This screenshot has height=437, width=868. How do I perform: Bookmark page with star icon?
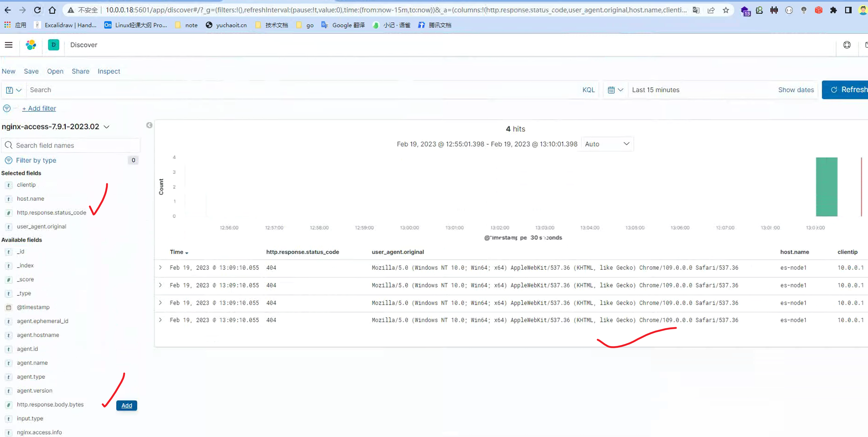725,10
